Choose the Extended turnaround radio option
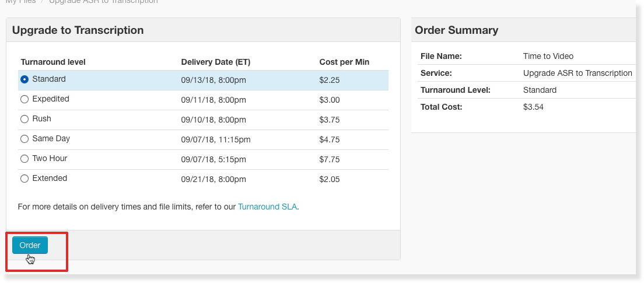Viewport: 644px width, 283px height. coord(24,179)
